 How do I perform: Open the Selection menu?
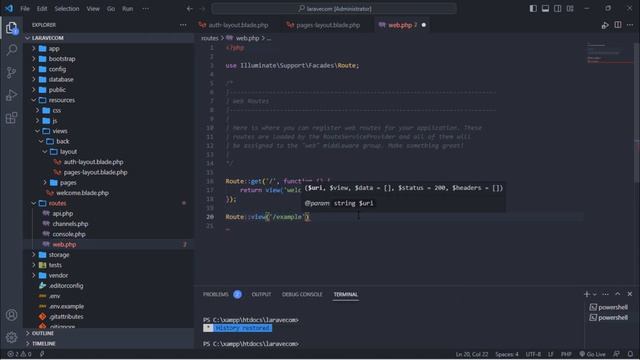(x=67, y=9)
